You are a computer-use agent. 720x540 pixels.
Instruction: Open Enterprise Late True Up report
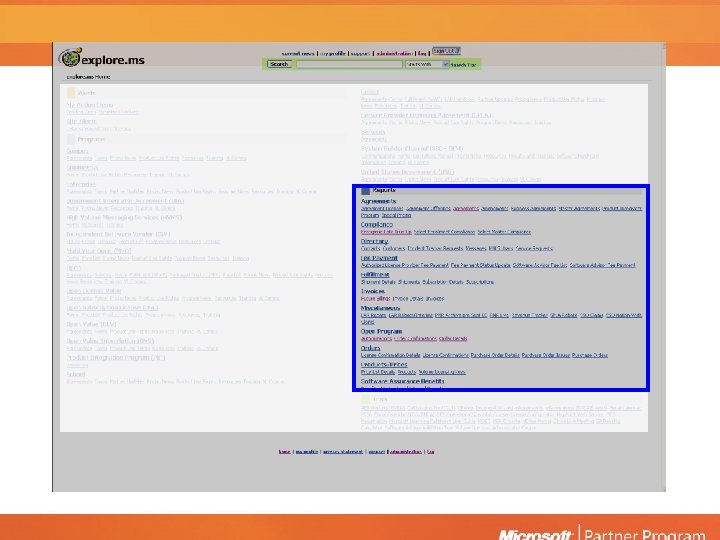pyautogui.click(x=386, y=232)
